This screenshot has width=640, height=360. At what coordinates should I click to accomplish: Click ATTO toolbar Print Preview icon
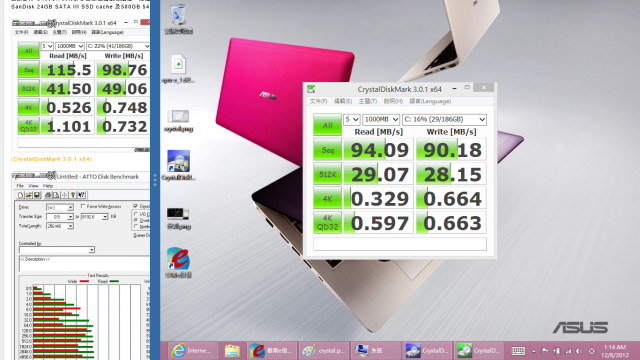pos(56,195)
